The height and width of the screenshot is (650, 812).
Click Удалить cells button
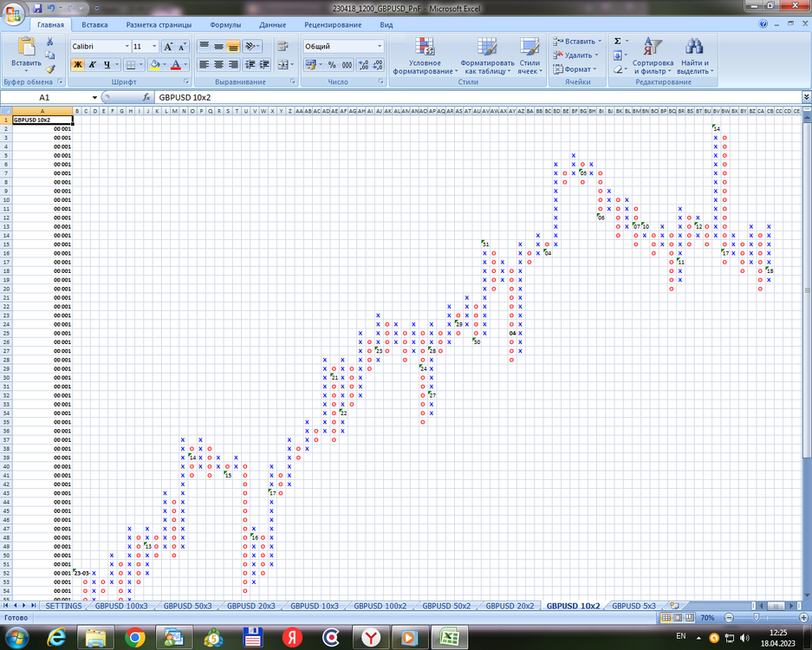pos(576,55)
